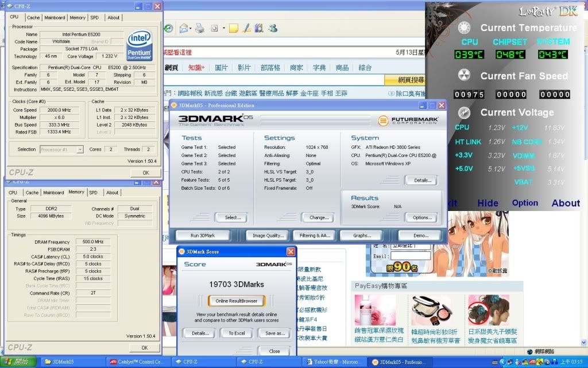This screenshot has height=368, width=588.
Task: Click Select... under Tests in 3DMark05
Action: [x=233, y=217]
